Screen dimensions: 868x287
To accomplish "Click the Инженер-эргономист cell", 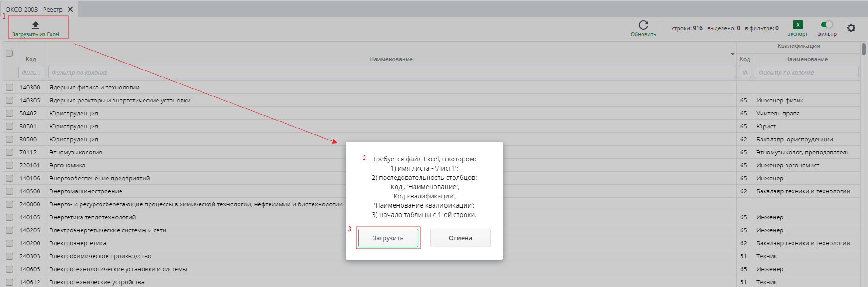I will (x=807, y=165).
